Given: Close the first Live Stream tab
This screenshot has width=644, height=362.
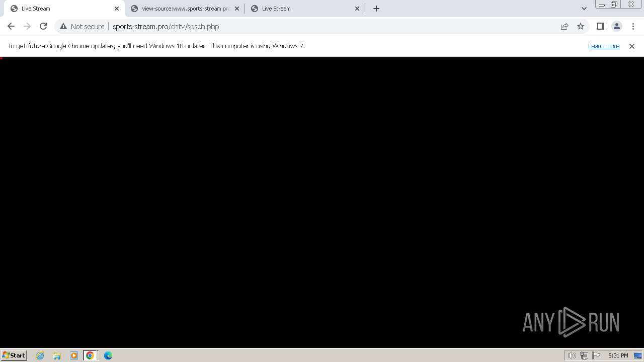Looking at the screenshot, I should click(x=117, y=9).
